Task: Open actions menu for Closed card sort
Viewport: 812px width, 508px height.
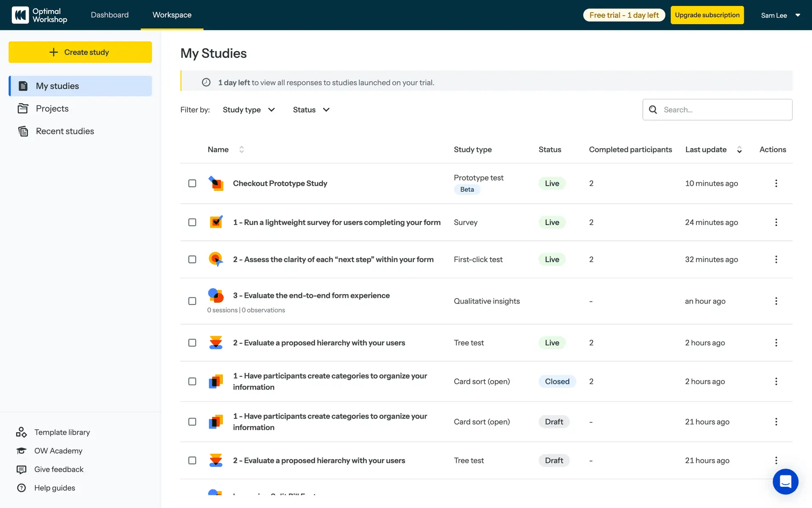Action: point(776,381)
